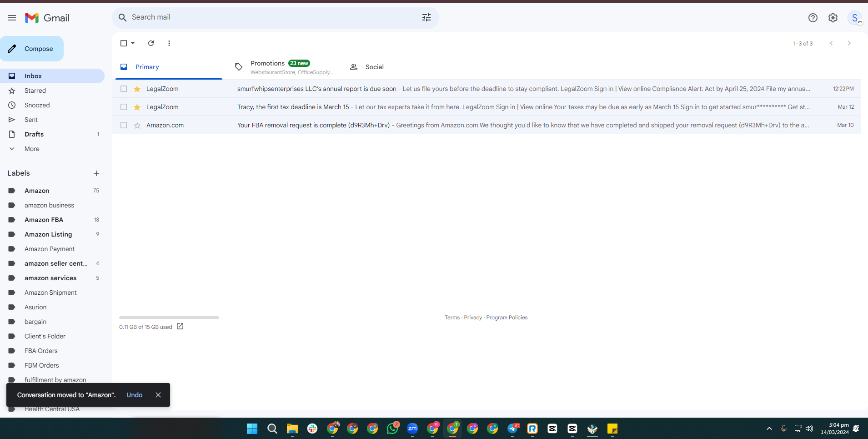
Task: Unstar the LegalZoom annual report email
Action: pos(137,89)
